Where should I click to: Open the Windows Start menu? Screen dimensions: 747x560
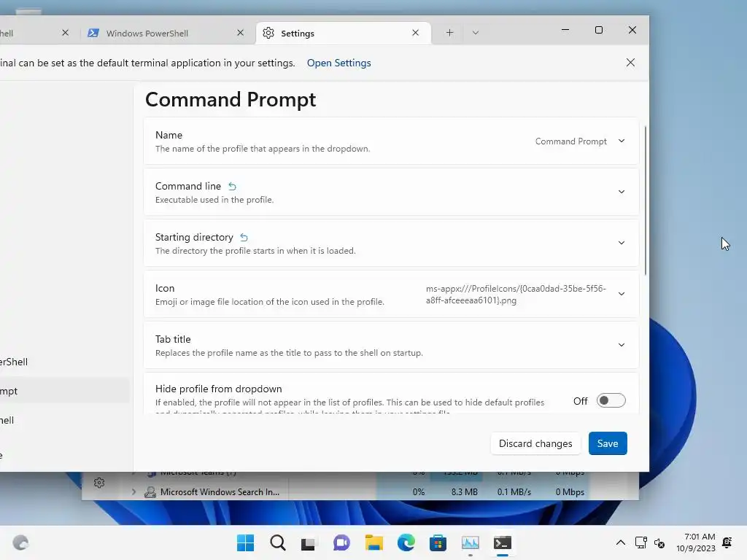(x=245, y=542)
